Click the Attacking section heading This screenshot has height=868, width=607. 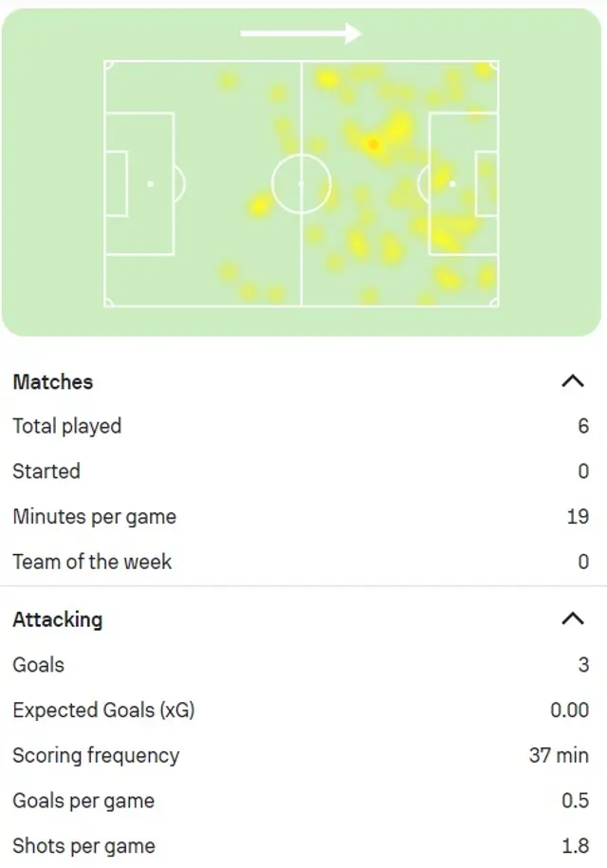coord(57,619)
